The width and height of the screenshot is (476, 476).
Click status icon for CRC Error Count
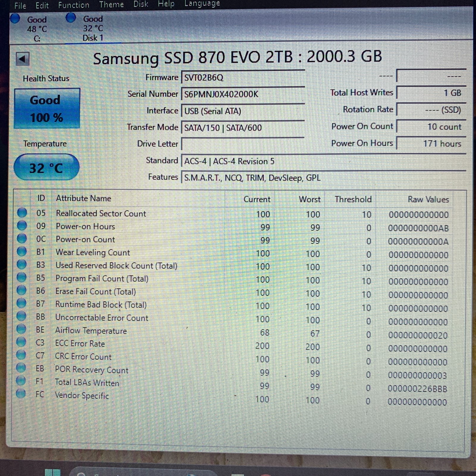point(21,355)
